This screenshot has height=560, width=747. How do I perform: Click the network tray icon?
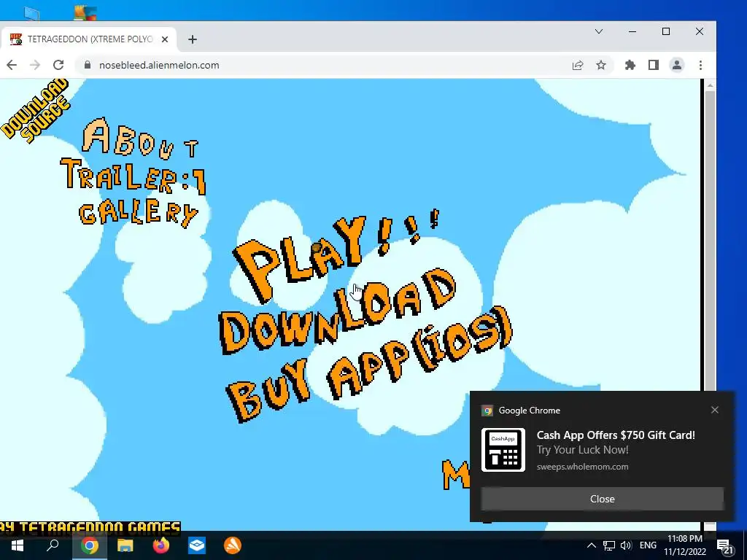click(609, 545)
